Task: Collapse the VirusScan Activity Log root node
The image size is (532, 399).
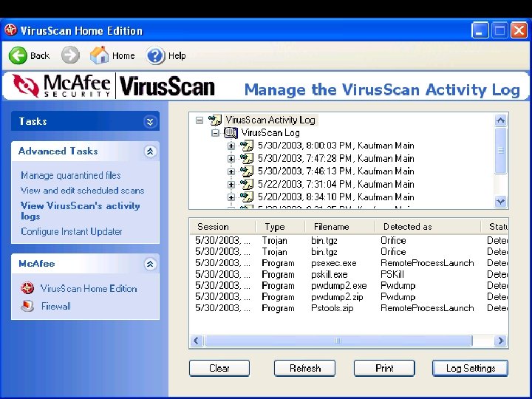Action: tap(199, 120)
